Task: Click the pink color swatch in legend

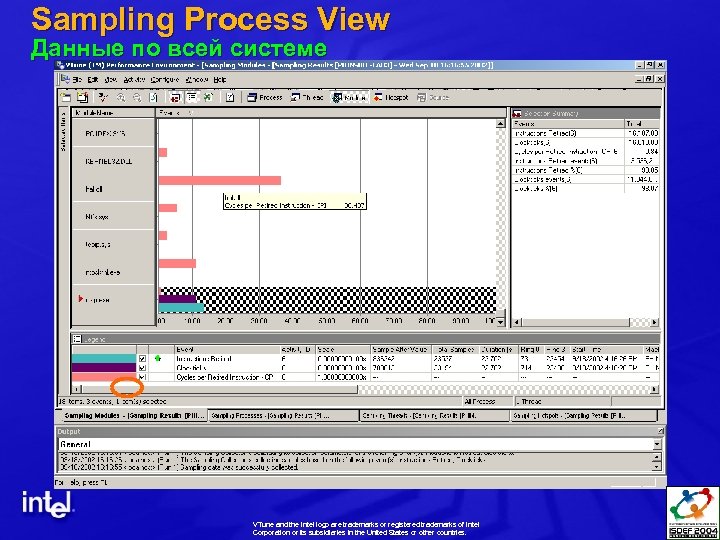Action: [104, 377]
